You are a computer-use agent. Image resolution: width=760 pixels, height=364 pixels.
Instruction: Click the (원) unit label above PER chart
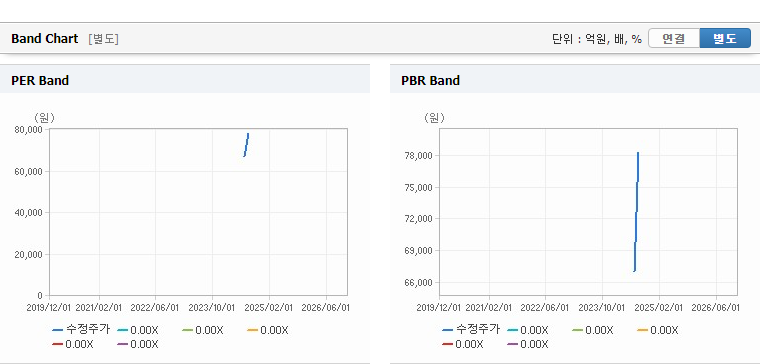[x=44, y=117]
